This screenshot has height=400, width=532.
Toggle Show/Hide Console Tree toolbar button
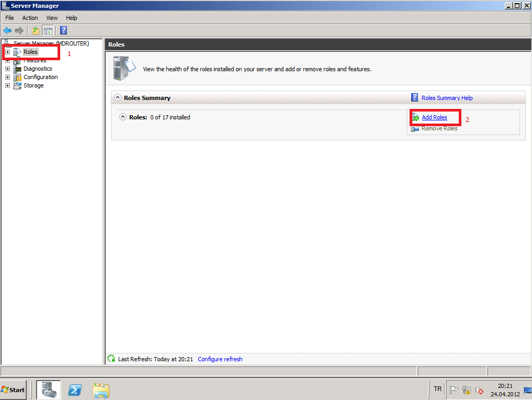(x=48, y=30)
